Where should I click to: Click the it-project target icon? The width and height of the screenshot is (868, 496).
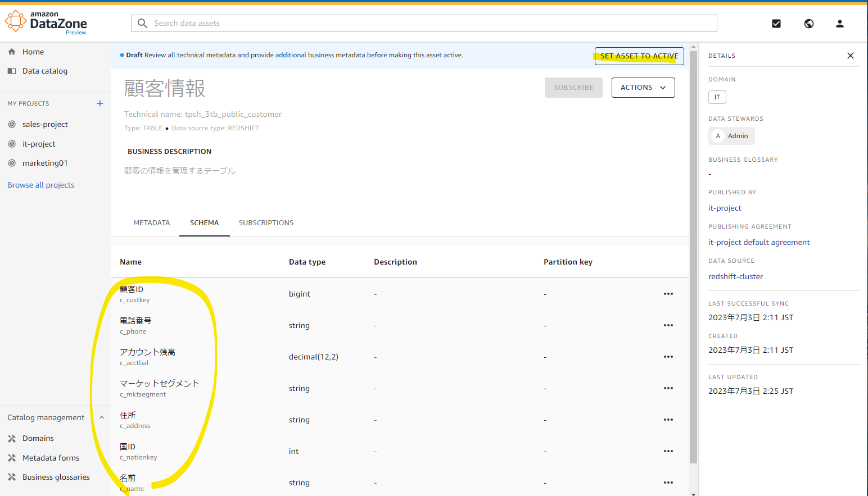pyautogui.click(x=12, y=144)
